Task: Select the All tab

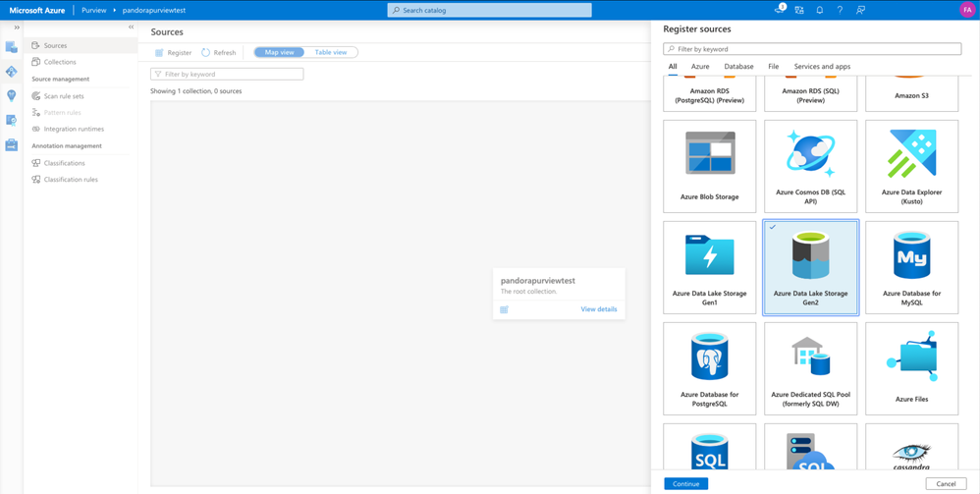Action: (x=673, y=66)
